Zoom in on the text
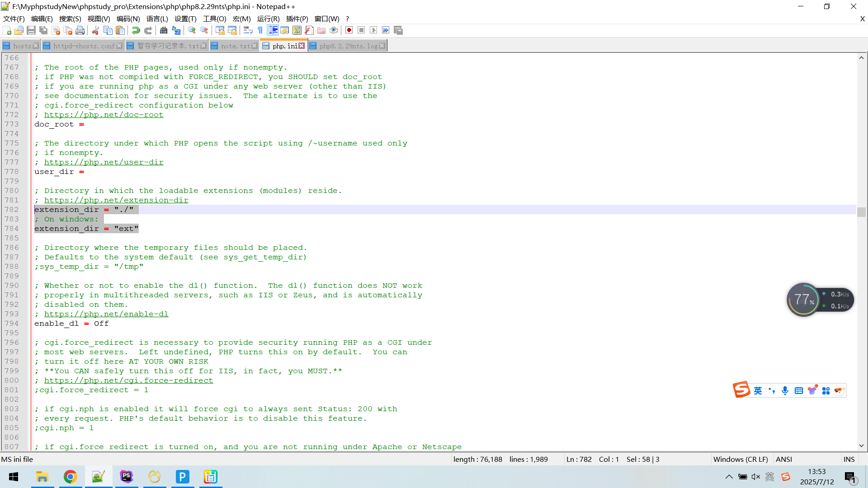This screenshot has width=868, height=488. pos(192,30)
